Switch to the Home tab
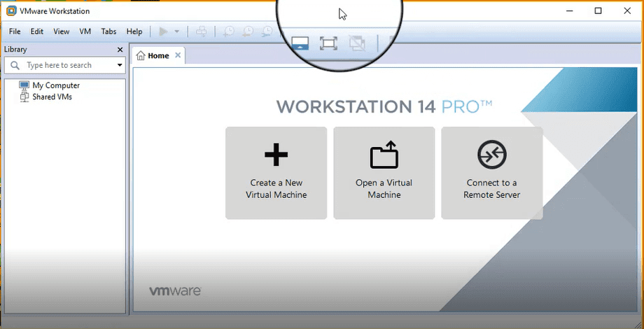The height and width of the screenshot is (329, 644). (x=153, y=55)
